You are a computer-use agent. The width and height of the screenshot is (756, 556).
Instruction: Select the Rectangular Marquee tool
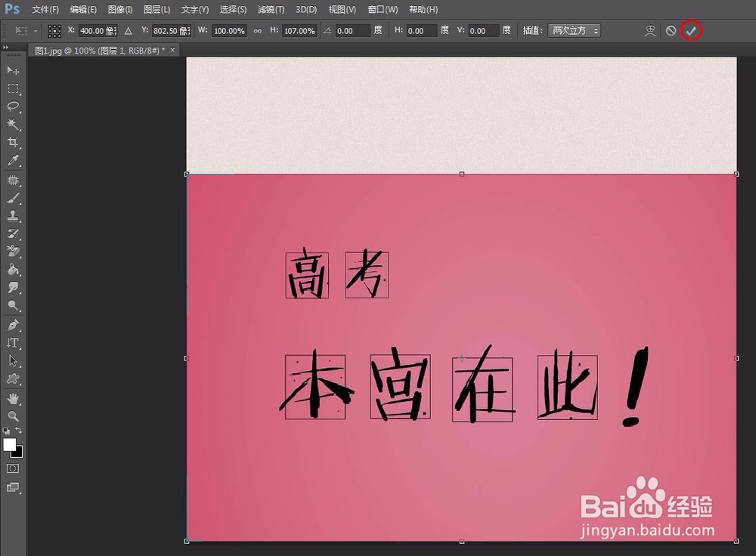click(13, 88)
